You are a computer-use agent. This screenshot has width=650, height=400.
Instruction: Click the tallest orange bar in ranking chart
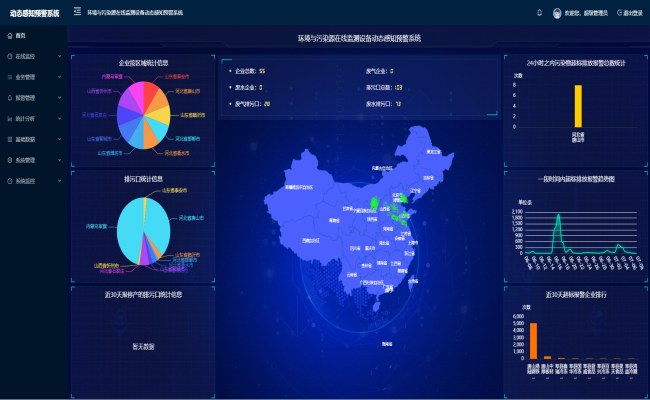[x=533, y=340]
